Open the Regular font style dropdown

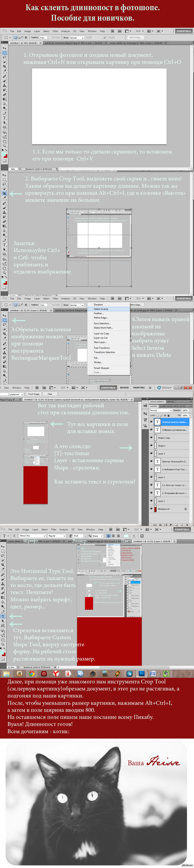coord(57,536)
